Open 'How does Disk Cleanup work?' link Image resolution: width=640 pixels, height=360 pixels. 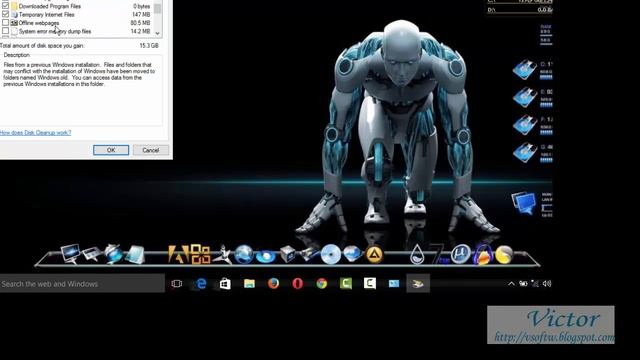(x=36, y=133)
